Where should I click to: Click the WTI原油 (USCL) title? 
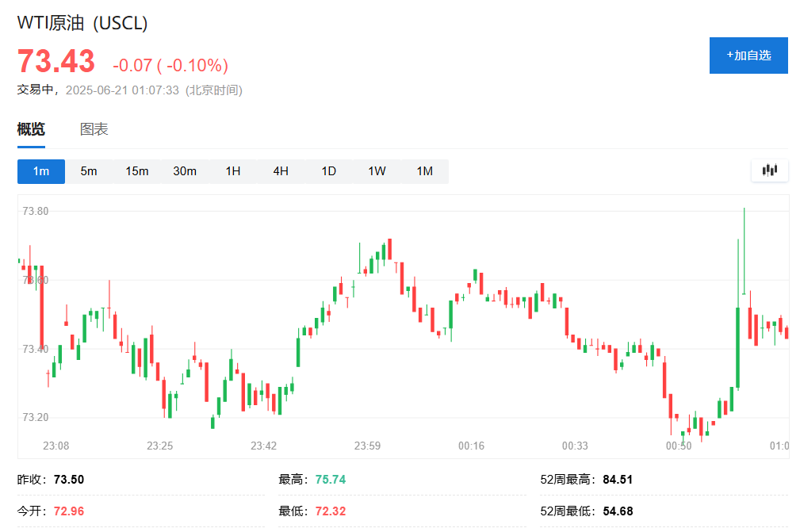(x=82, y=23)
